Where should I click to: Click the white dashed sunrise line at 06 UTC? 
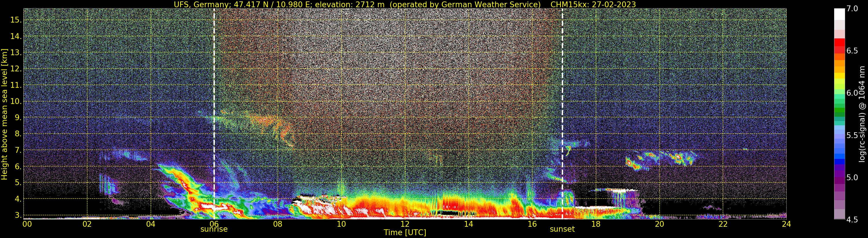tap(214, 114)
